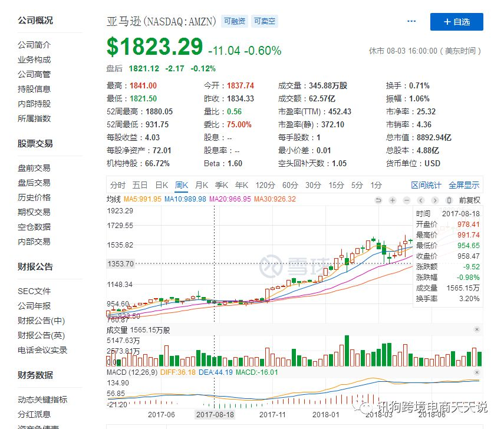Zoom out chart with minus icon
This screenshot has height=429, width=504.
coord(407,200)
